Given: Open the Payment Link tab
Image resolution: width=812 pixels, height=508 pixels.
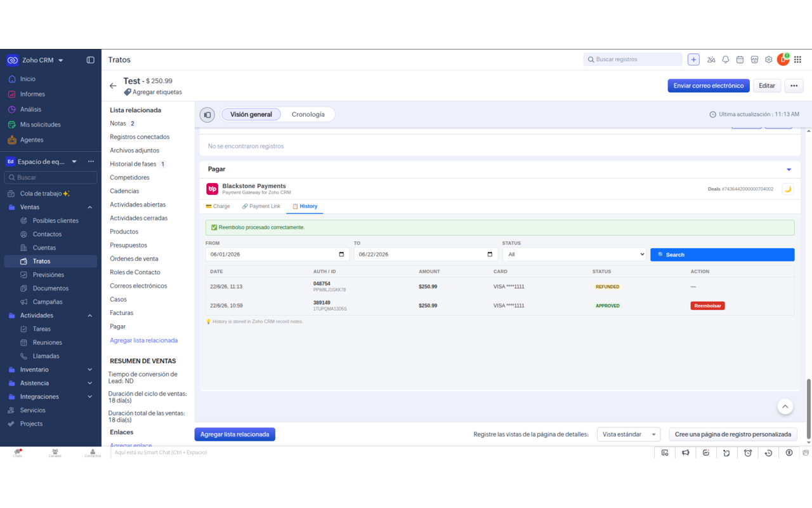Looking at the screenshot, I should [x=261, y=206].
